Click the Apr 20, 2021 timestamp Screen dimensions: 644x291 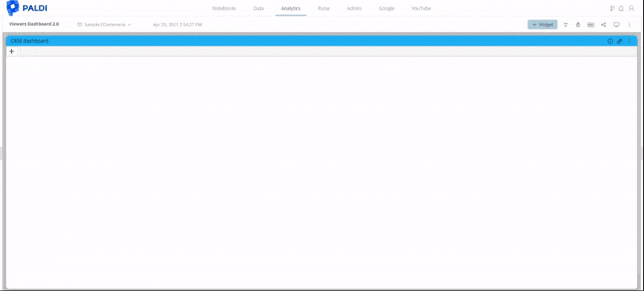[x=177, y=25]
